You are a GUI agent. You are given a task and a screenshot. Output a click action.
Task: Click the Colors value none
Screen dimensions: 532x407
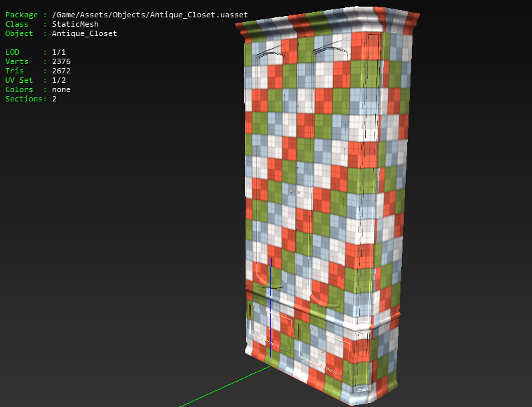[x=61, y=89]
